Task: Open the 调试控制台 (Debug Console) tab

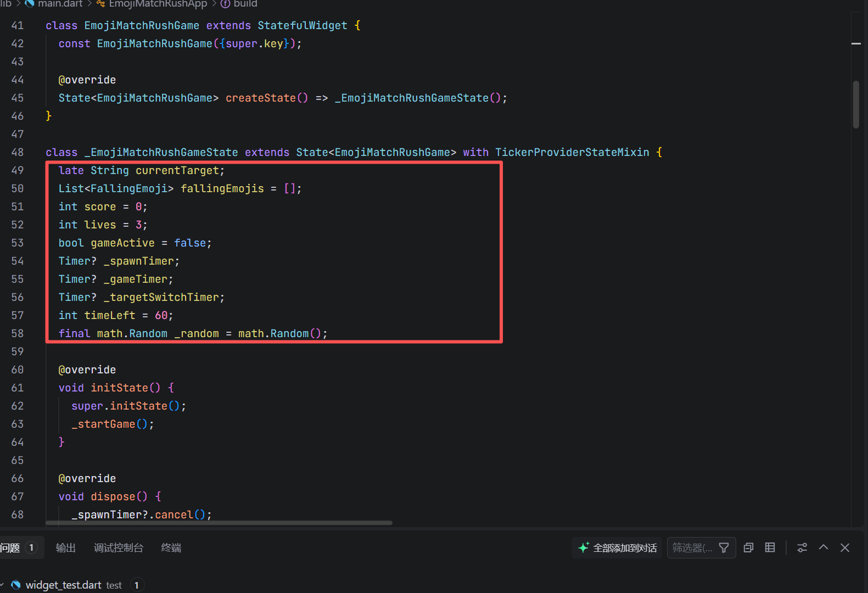Action: coord(119,547)
